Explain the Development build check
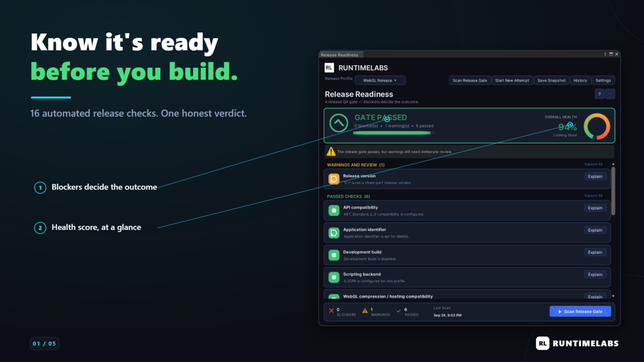Image resolution: width=644 pixels, height=362 pixels. [595, 252]
